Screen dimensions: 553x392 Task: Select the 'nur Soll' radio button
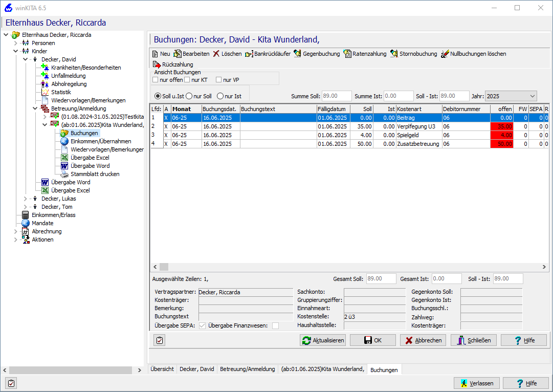pos(189,96)
